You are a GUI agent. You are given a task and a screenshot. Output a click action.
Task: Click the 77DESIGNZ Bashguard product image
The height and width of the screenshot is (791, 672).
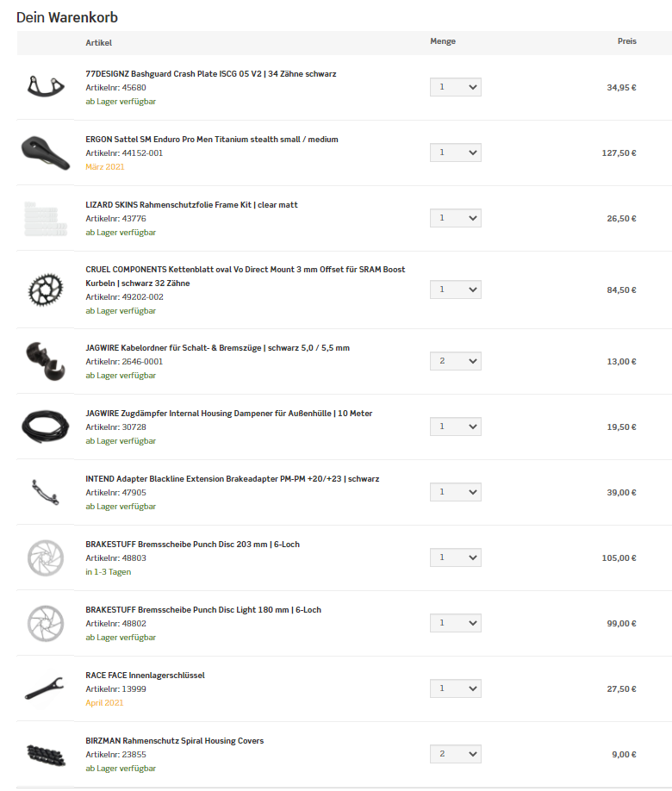[45, 88]
